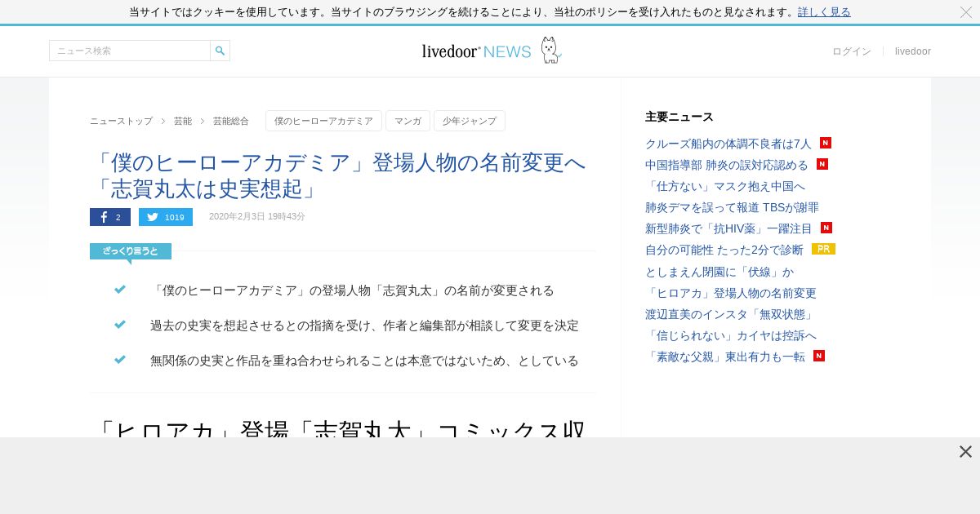The height and width of the screenshot is (514, 980).
Task: Open headline 「素敵な父親」東出有力も一転
Action: 725,357
